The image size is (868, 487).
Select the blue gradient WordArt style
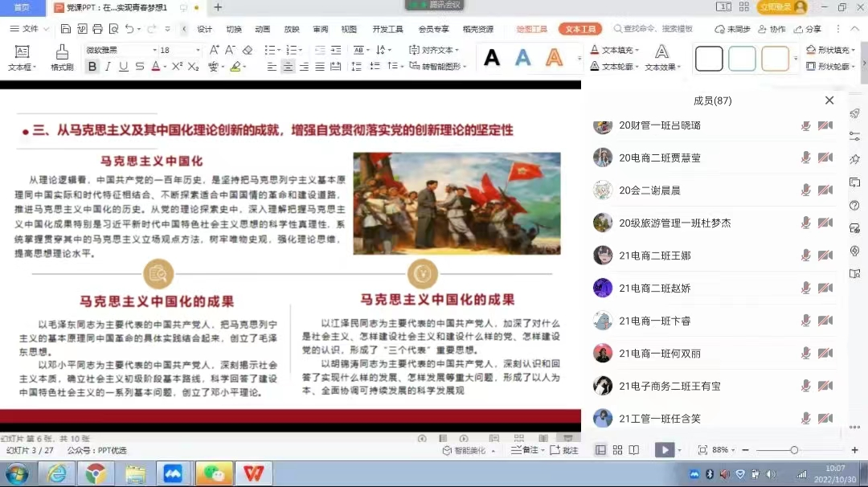point(523,58)
